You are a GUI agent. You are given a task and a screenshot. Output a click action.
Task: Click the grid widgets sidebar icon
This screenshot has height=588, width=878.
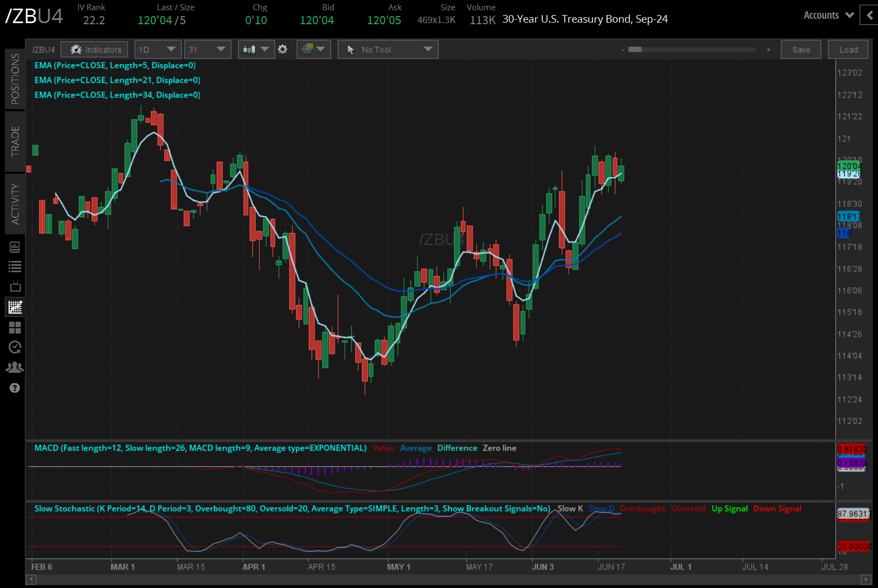(15, 328)
